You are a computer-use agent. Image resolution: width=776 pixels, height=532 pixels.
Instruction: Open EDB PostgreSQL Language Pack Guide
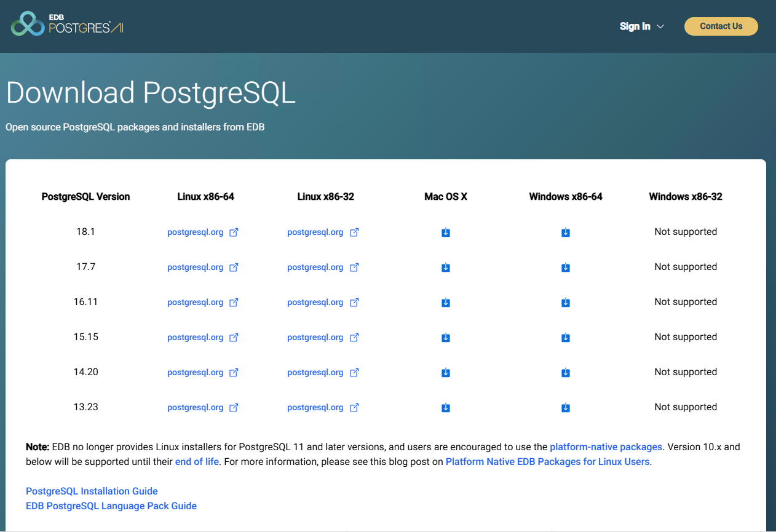click(x=111, y=506)
